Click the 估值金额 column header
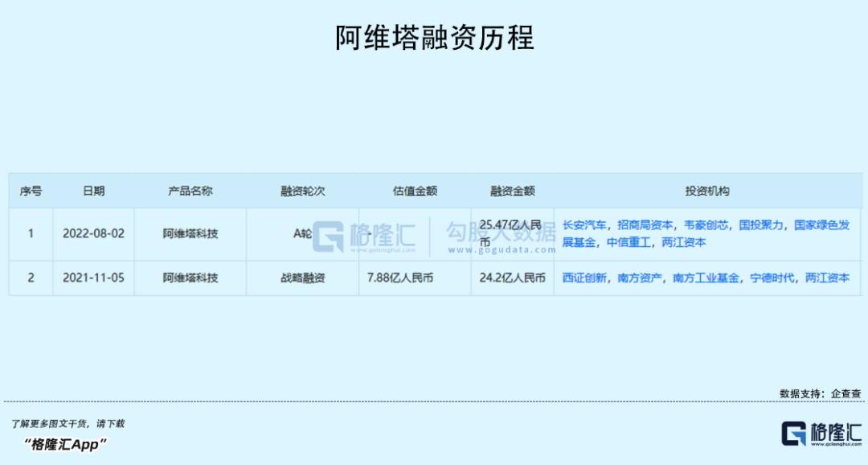 (415, 191)
